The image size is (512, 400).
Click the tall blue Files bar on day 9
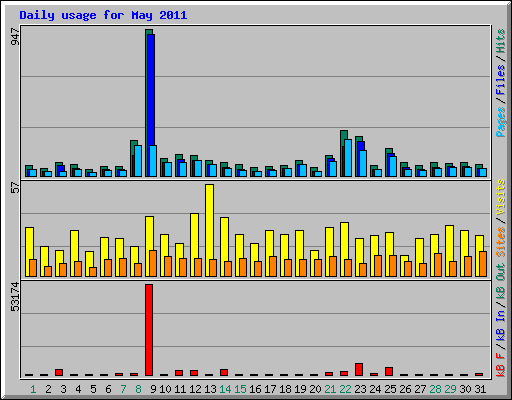click(151, 90)
